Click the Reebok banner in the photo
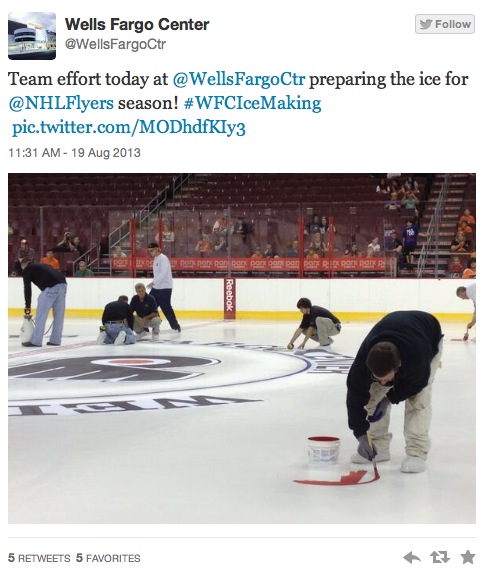The image size is (489, 575). click(229, 299)
